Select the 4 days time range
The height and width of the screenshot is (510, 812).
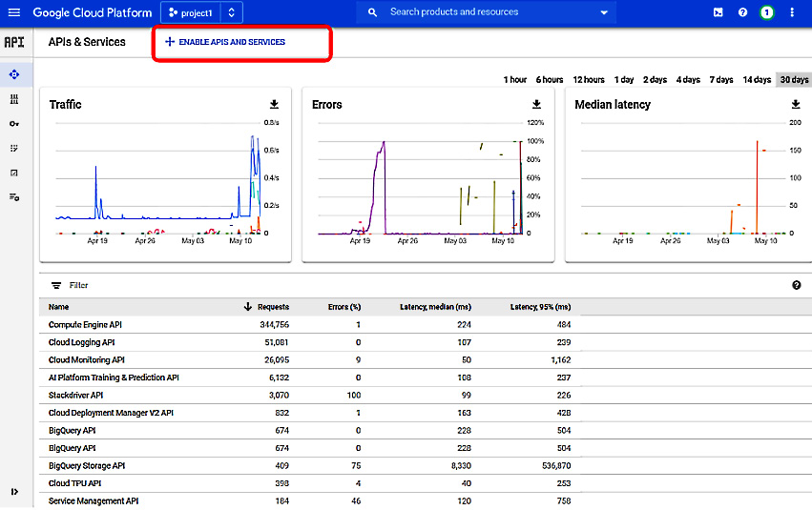click(688, 80)
